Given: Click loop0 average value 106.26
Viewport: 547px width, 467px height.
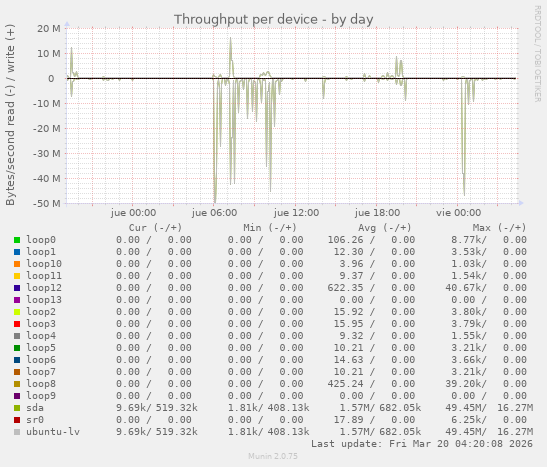Looking at the screenshot, I should [x=345, y=240].
